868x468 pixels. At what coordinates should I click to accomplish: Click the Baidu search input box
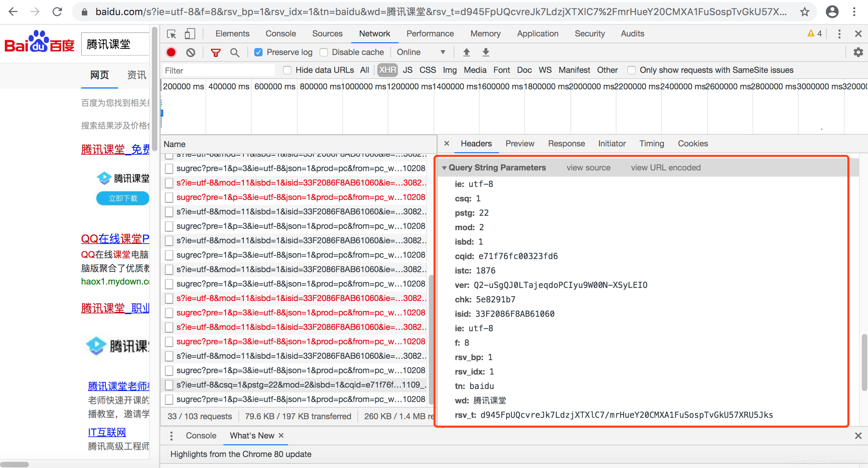[115, 44]
